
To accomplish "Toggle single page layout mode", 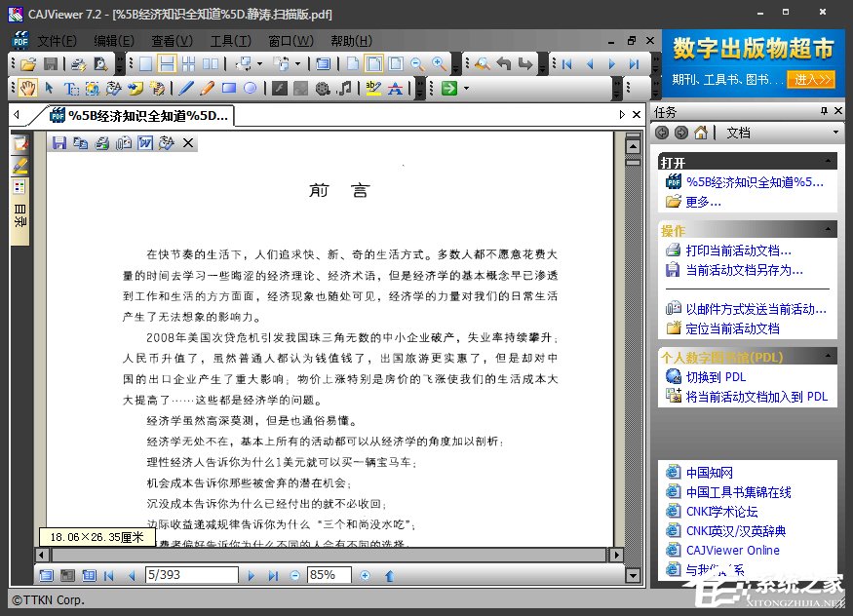I will tap(145, 62).
